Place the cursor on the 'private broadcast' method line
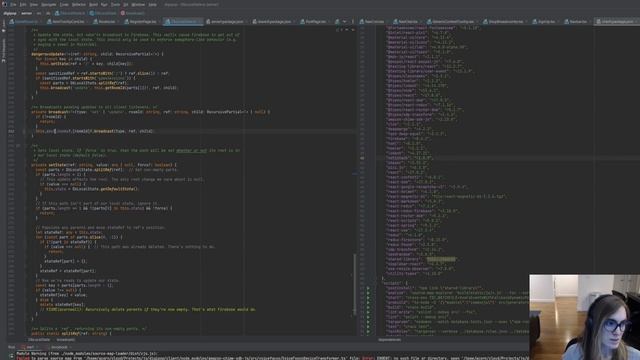Screen dimensions: 640x360 pos(150,112)
